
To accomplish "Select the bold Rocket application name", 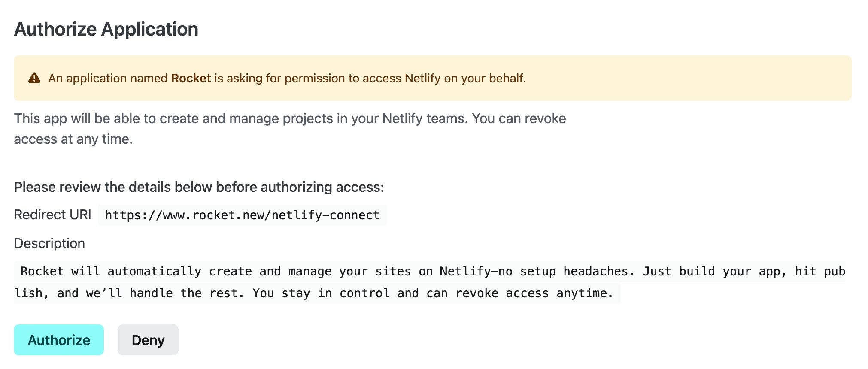I will (191, 79).
